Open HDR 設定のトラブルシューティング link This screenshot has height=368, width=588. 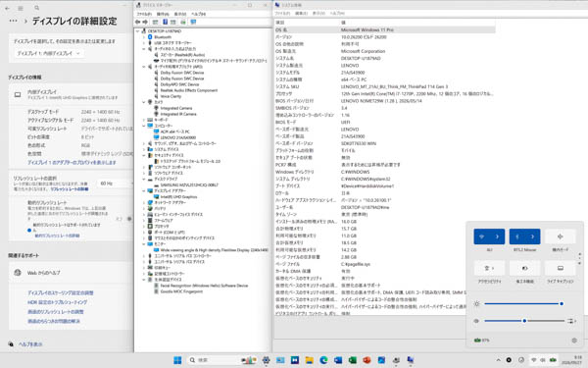pyautogui.click(x=57, y=302)
